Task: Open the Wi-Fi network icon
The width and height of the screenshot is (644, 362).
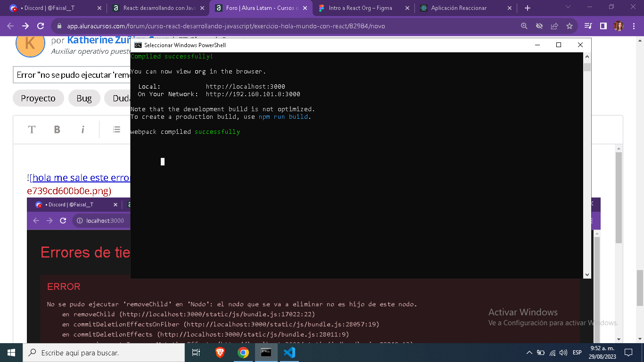Action: pyautogui.click(x=553, y=353)
